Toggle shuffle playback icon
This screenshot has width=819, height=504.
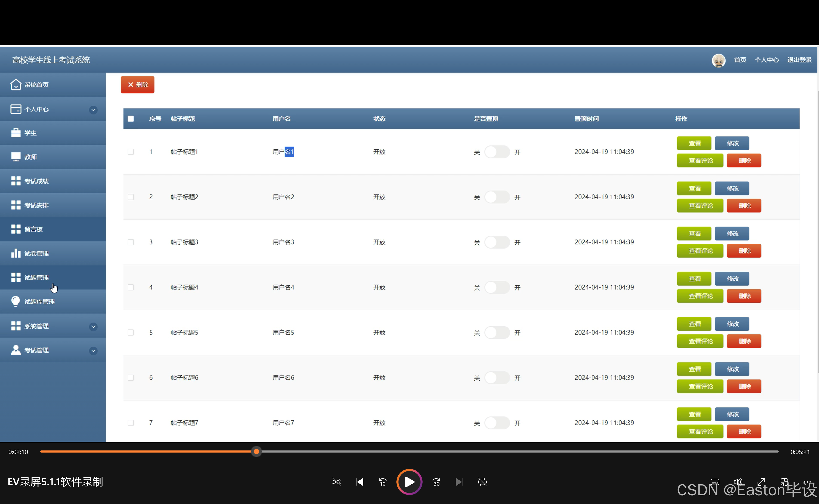click(336, 482)
